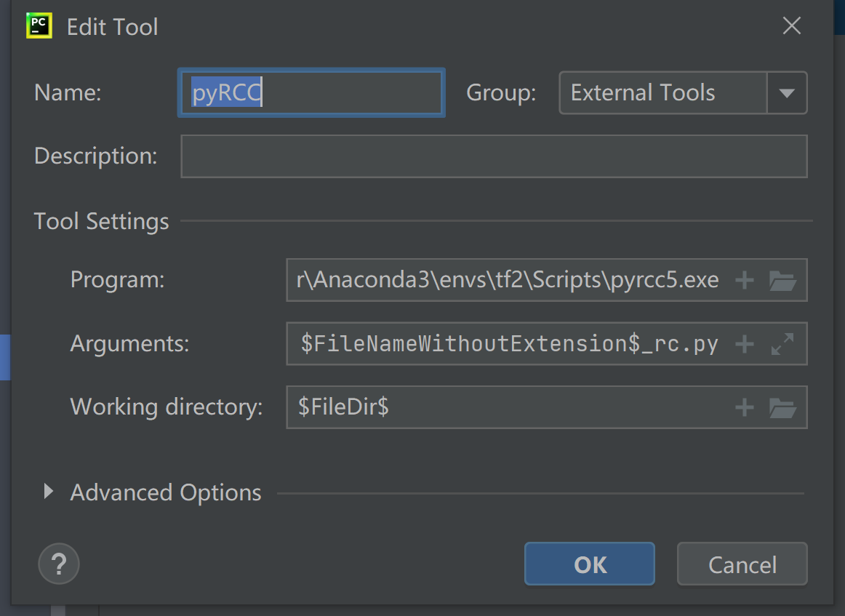The width and height of the screenshot is (845, 616).
Task: Click the PyCharm logo in the title bar
Action: (x=39, y=26)
